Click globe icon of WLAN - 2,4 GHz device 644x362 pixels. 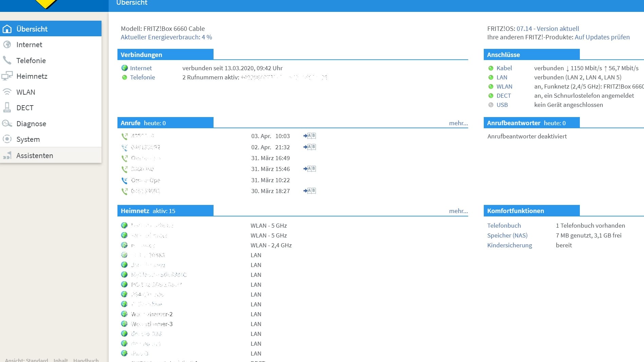124,245
